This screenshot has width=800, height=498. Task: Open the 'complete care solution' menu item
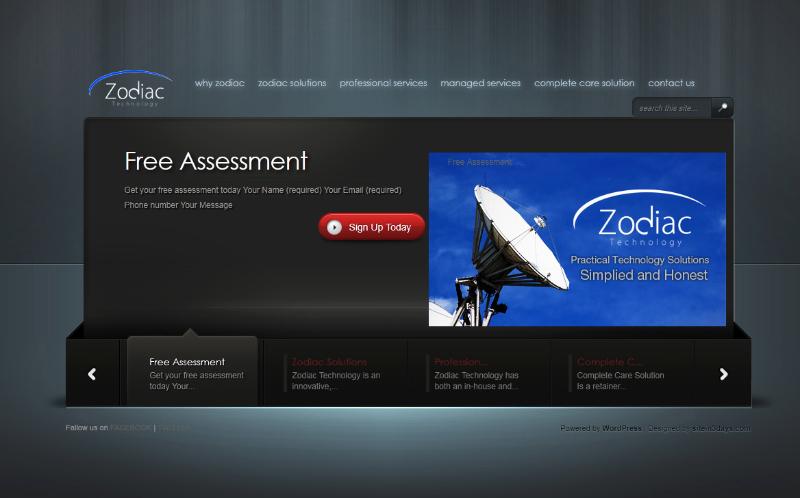(x=584, y=83)
